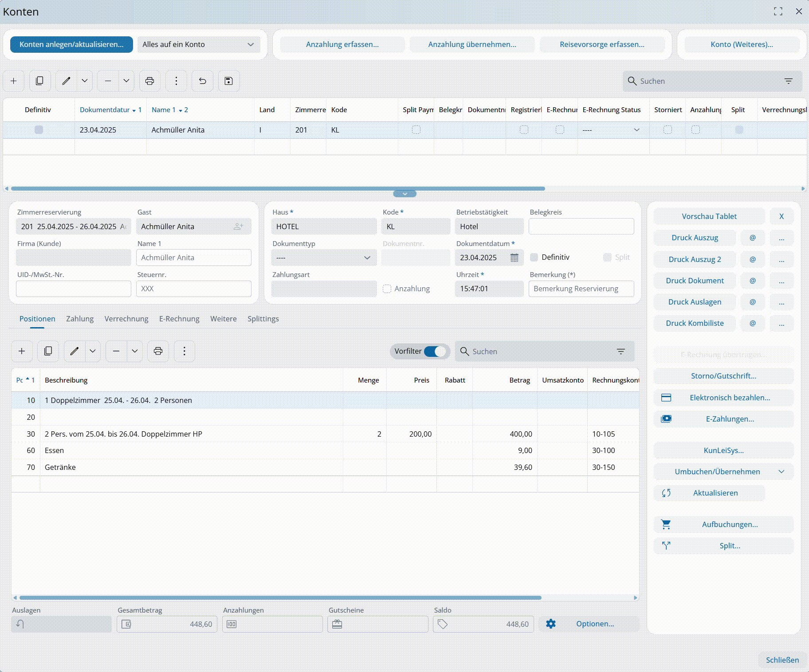Toggle the Definitiv checkbox in the Achmüller row
The width and height of the screenshot is (809, 672).
click(x=39, y=130)
